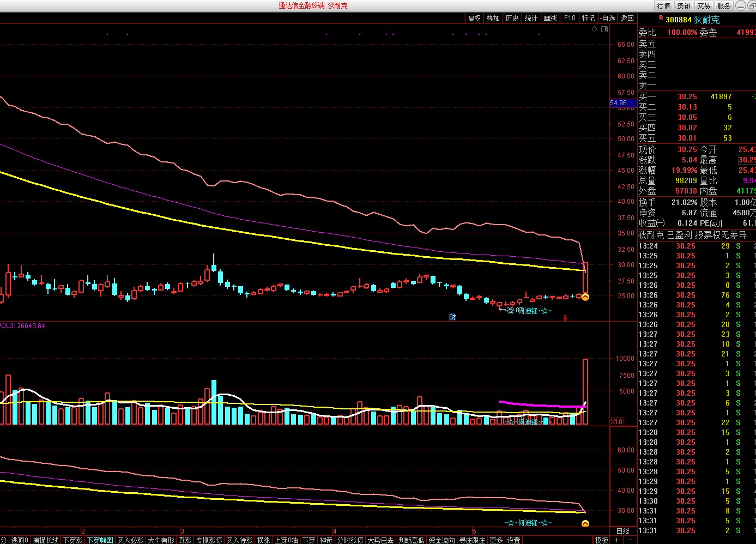Viewport: 756px width, 544px height.
Task: Click the 换手 value 21.82%
Action: click(x=684, y=202)
